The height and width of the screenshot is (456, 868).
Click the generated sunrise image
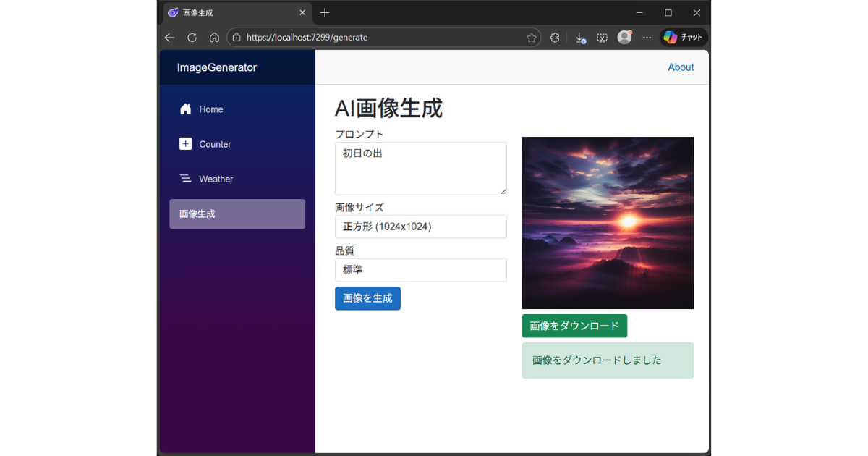click(608, 223)
